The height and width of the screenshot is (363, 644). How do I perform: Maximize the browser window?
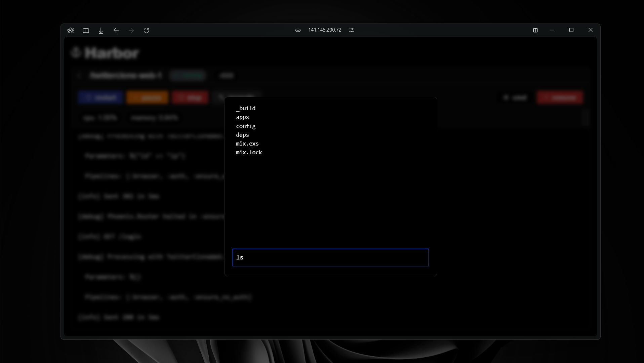coord(571,30)
